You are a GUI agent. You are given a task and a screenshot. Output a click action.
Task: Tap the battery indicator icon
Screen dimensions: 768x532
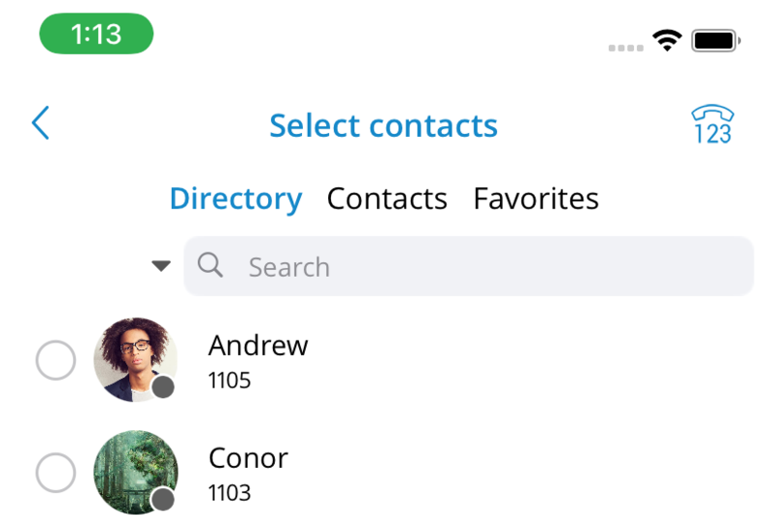click(716, 41)
